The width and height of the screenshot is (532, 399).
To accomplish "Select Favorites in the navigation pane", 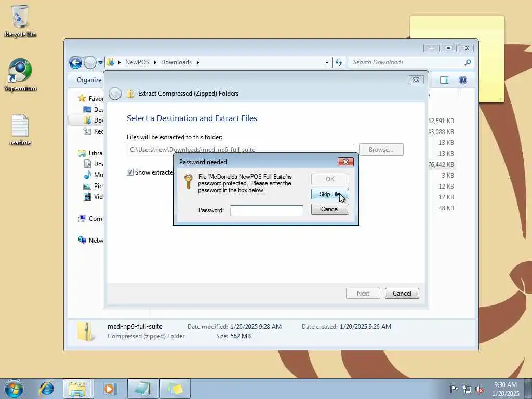I will click(90, 98).
